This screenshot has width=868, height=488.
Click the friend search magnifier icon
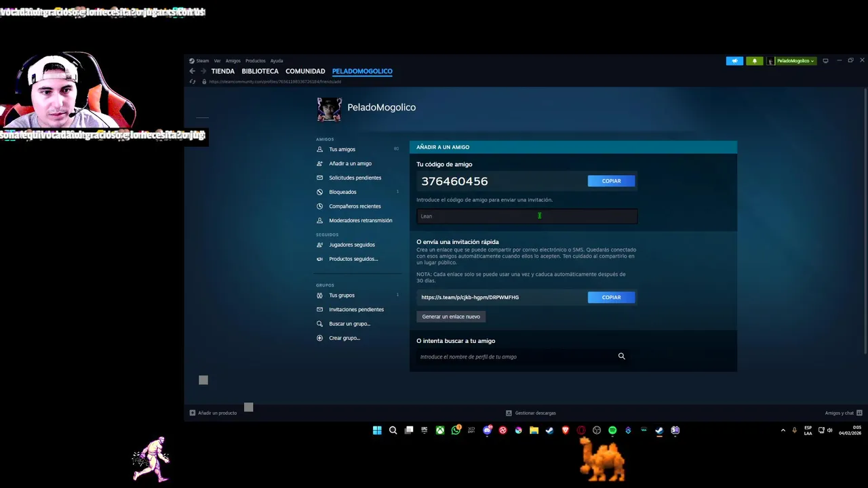[x=621, y=357]
